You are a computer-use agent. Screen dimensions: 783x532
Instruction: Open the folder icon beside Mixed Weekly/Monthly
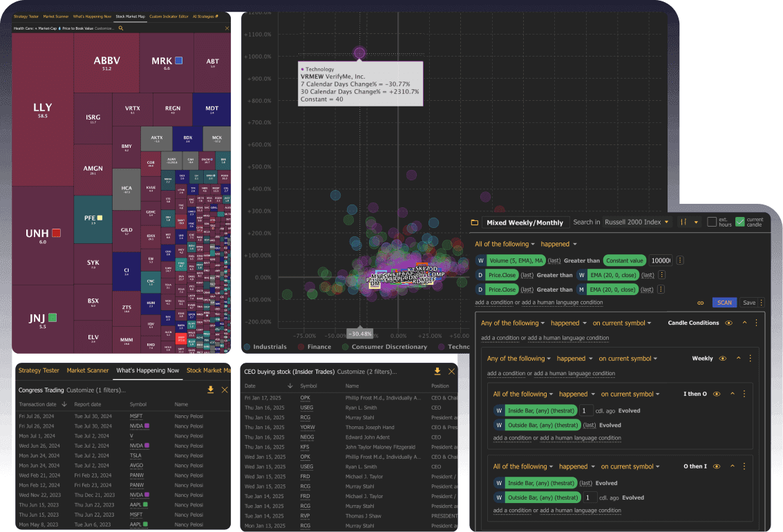pyautogui.click(x=474, y=222)
